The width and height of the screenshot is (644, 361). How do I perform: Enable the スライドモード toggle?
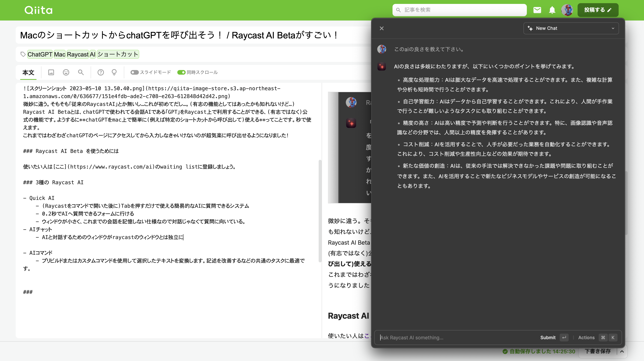[135, 73]
